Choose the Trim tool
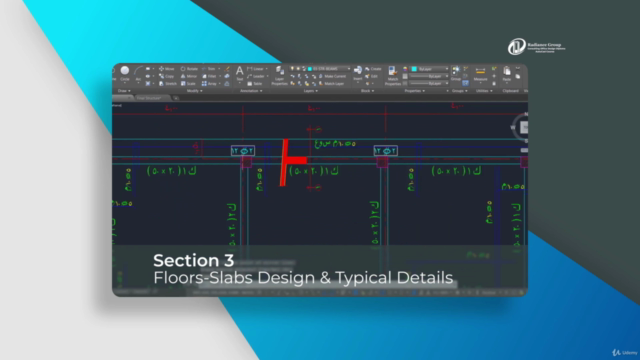Screen dimensions: 640x360 pos(209,69)
